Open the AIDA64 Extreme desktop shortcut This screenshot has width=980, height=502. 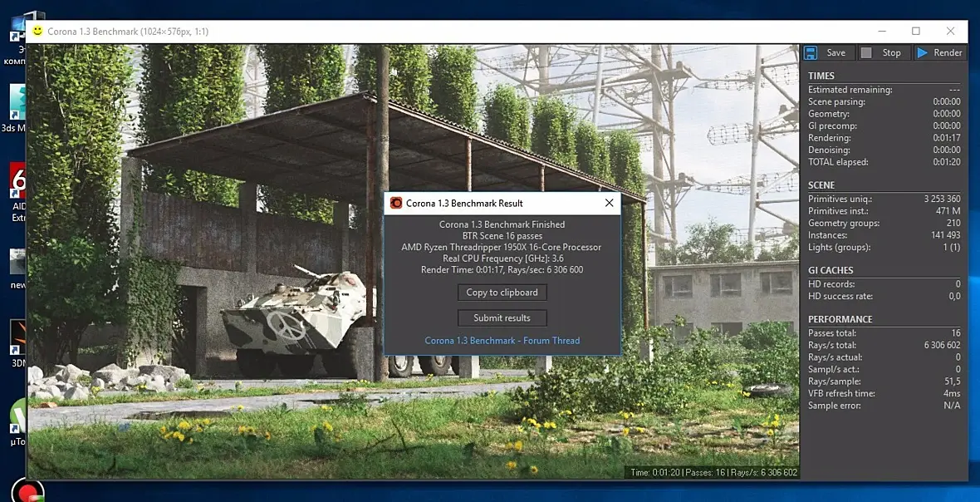17,193
